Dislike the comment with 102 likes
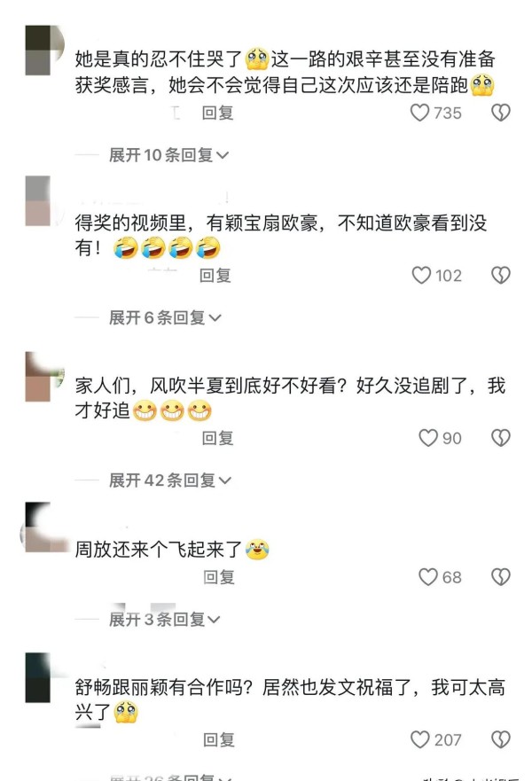 point(501,275)
